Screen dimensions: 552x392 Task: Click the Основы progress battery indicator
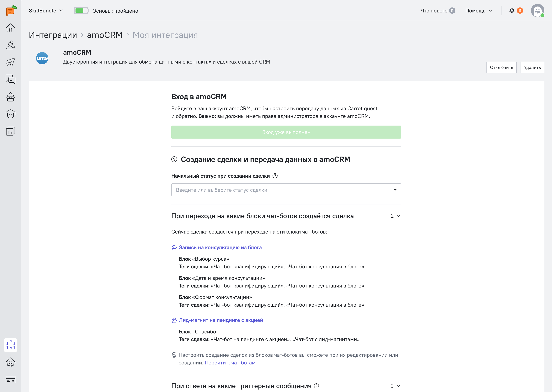pyautogui.click(x=81, y=11)
